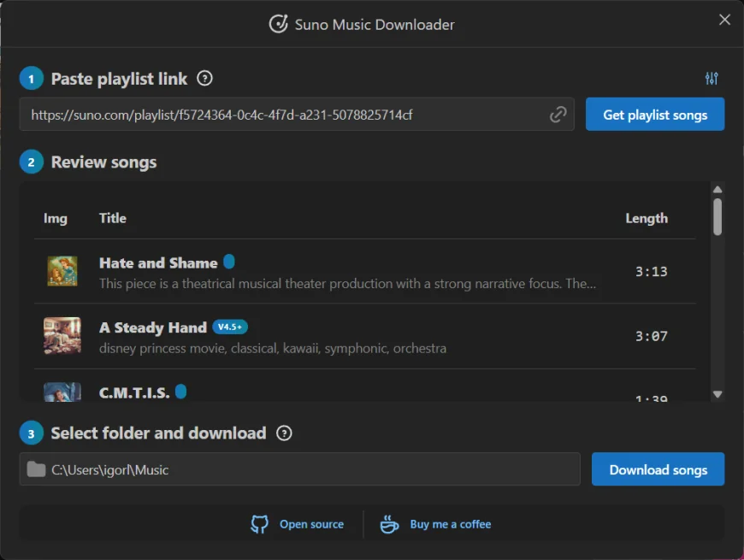Click the Img column header
Screen dimensions: 744x560
pyautogui.click(x=55, y=218)
